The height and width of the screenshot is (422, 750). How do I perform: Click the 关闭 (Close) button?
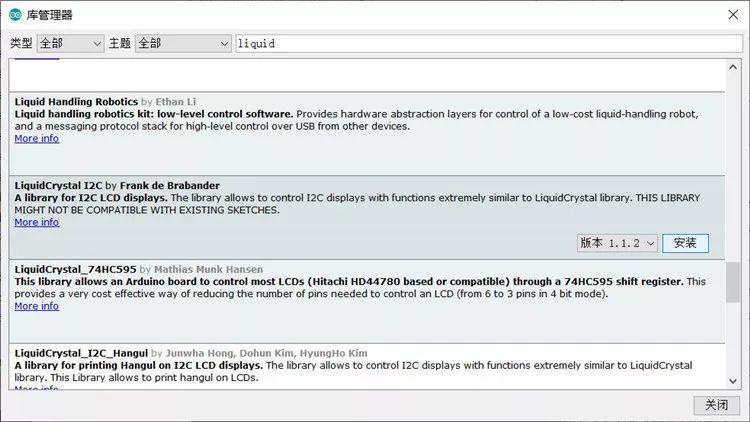click(x=717, y=405)
